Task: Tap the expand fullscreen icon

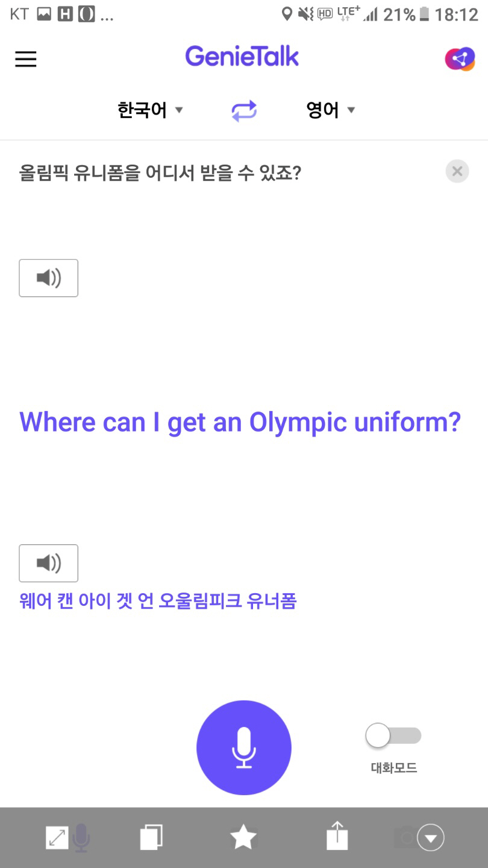Action: pos(57,837)
